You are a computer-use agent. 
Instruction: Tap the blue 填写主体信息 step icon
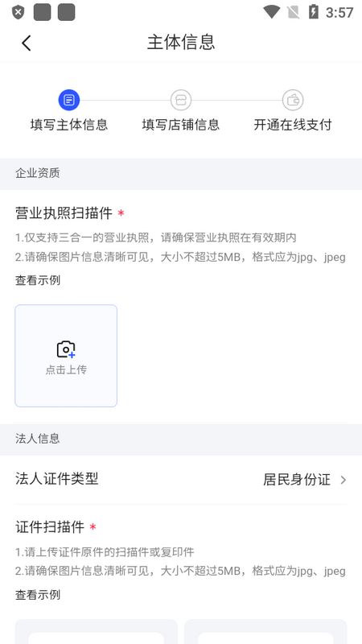coord(69,100)
